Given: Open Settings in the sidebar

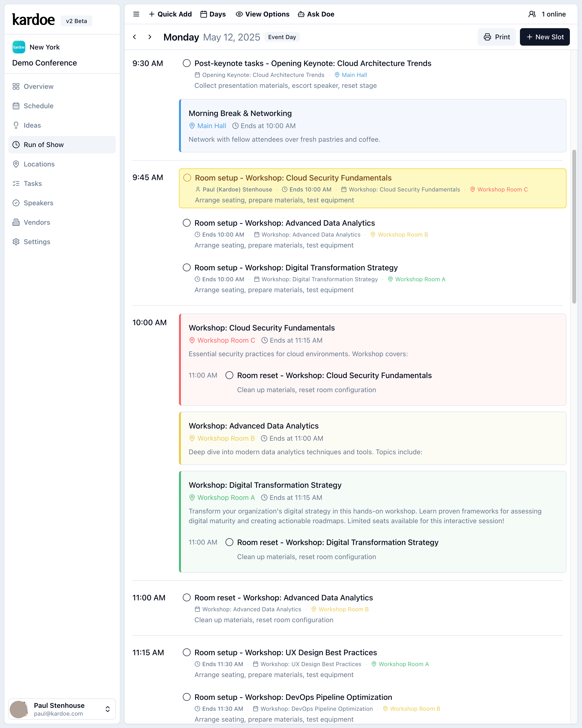Looking at the screenshot, I should pyautogui.click(x=62, y=242).
